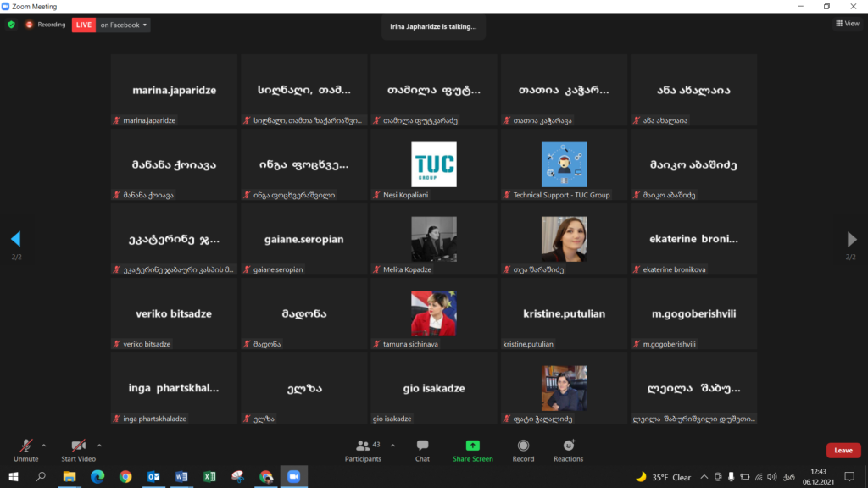Open the Participants panel
Image resolution: width=868 pixels, height=488 pixels.
tap(363, 450)
